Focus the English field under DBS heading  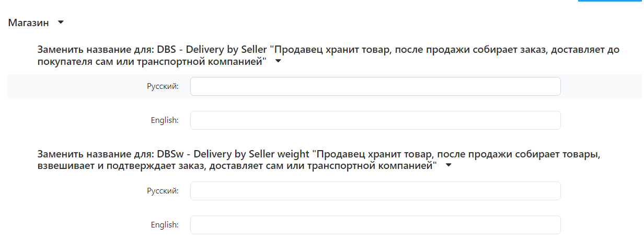pos(375,120)
